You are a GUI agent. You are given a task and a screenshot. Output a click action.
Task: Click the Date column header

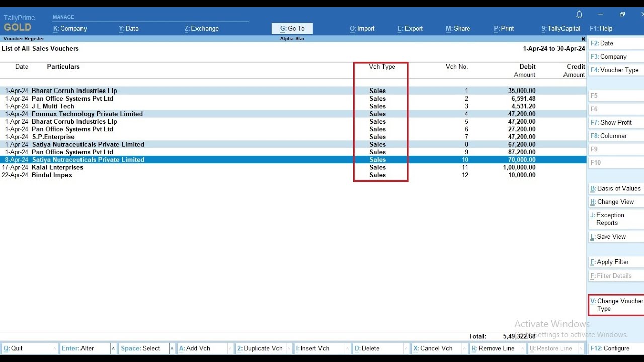pyautogui.click(x=22, y=67)
